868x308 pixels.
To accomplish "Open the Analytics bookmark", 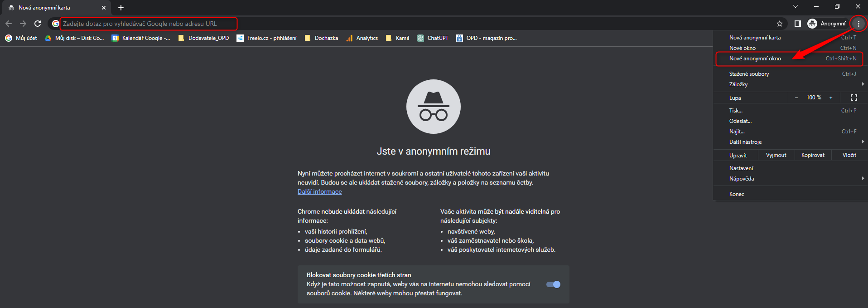I will 362,38.
